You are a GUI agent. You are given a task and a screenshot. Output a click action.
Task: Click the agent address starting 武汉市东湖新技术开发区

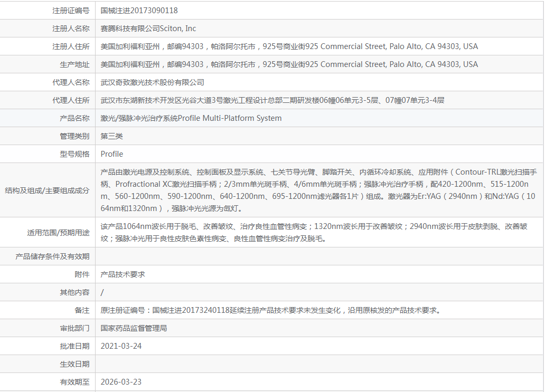272,100
